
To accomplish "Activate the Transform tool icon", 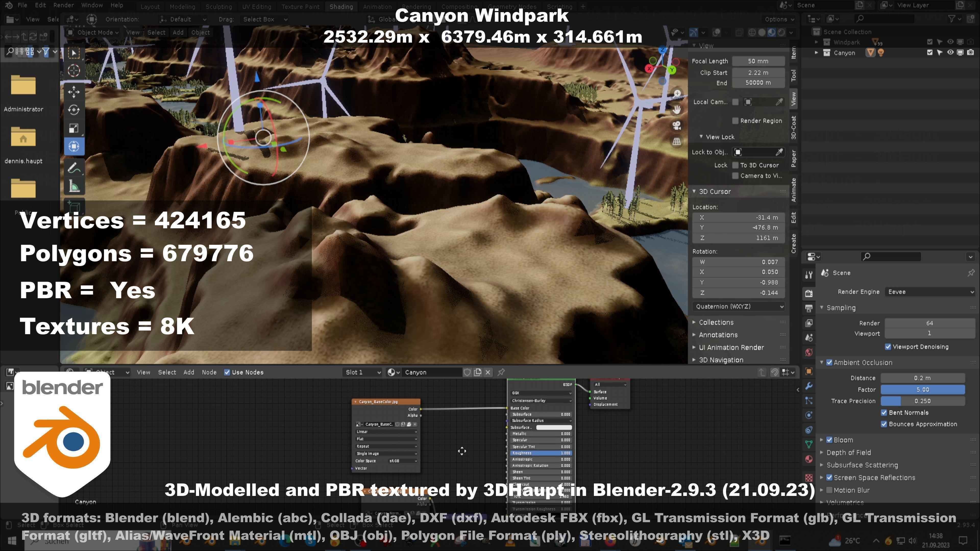I will click(74, 146).
